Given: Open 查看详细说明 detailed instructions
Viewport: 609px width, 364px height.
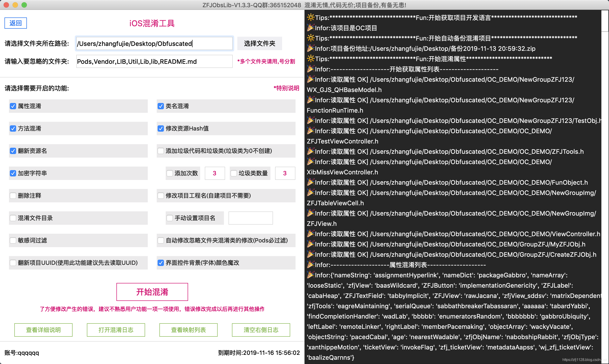Looking at the screenshot, I should pos(43,330).
